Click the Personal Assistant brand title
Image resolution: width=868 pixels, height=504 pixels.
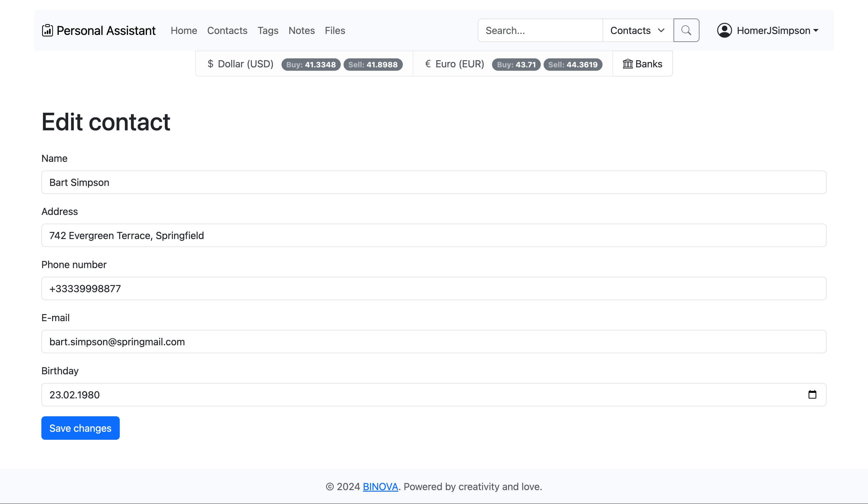(106, 30)
